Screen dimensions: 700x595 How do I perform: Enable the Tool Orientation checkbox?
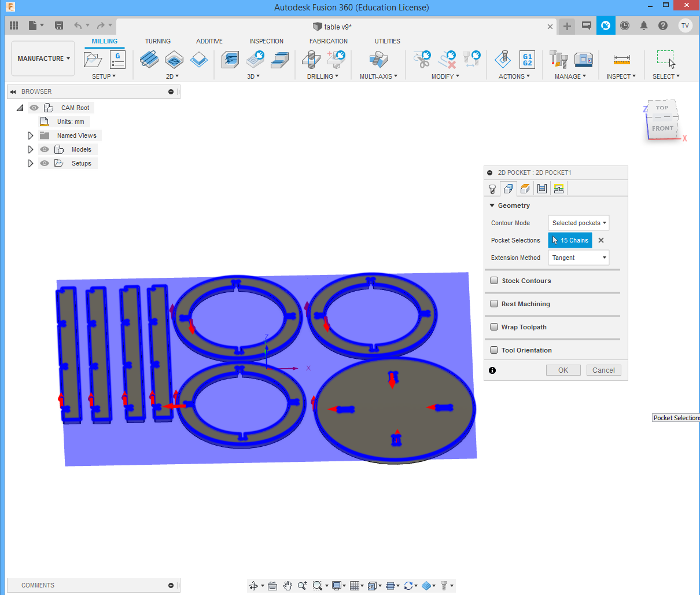point(494,350)
